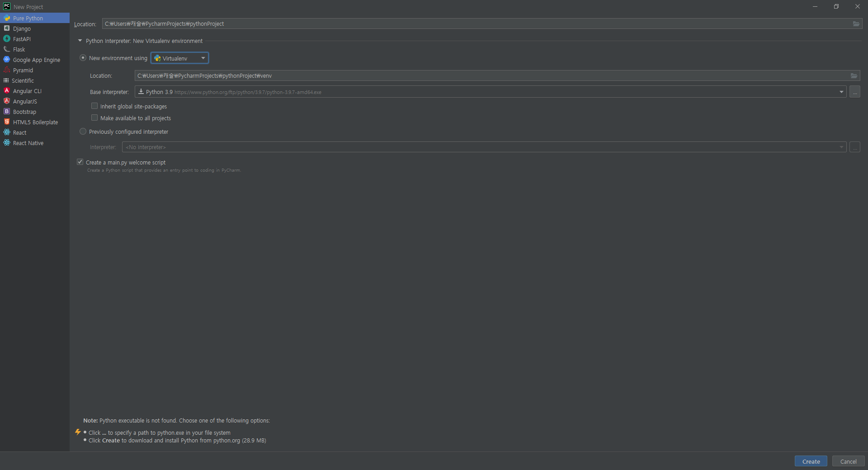The width and height of the screenshot is (868, 470).
Task: Click the React Native atom icon
Action: [7, 143]
